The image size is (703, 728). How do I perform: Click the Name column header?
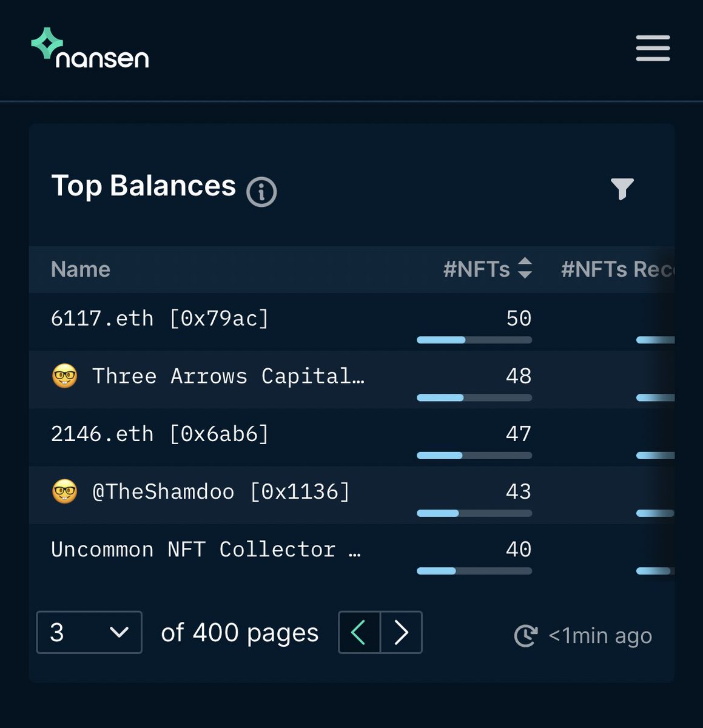click(x=81, y=269)
